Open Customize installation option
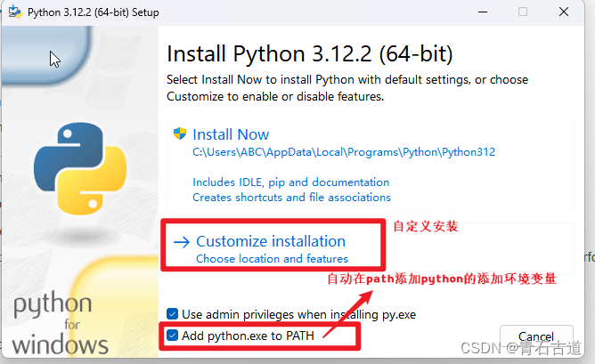 pos(271,241)
